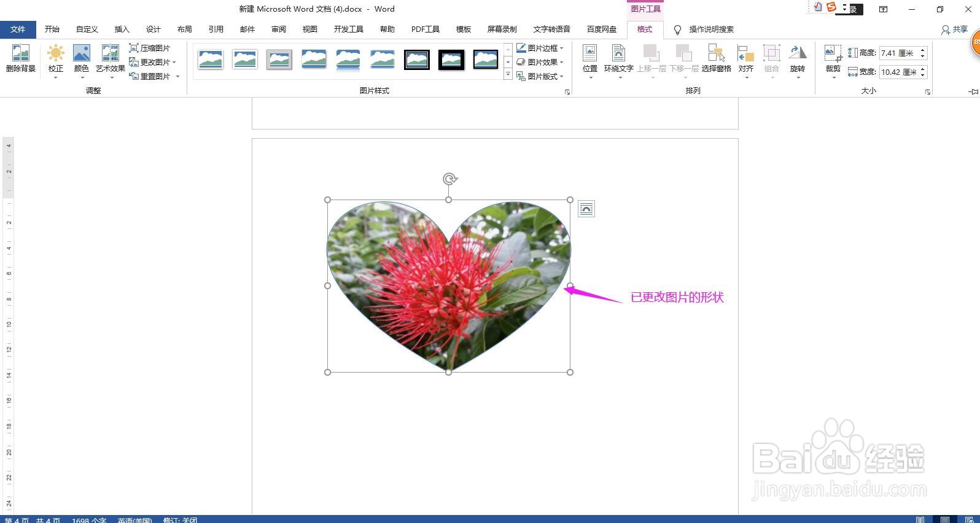980x523 pixels.
Task: Click the height value input field
Action: tap(898, 53)
